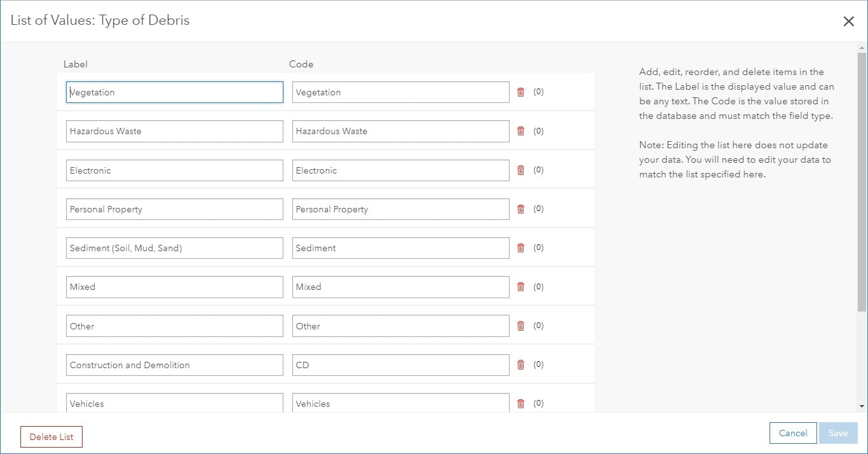Click trash icon for Personal Property
The height and width of the screenshot is (454, 868).
[x=520, y=209]
